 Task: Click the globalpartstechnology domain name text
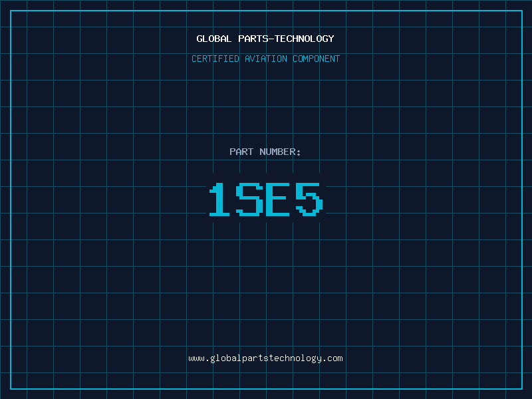click(265, 358)
